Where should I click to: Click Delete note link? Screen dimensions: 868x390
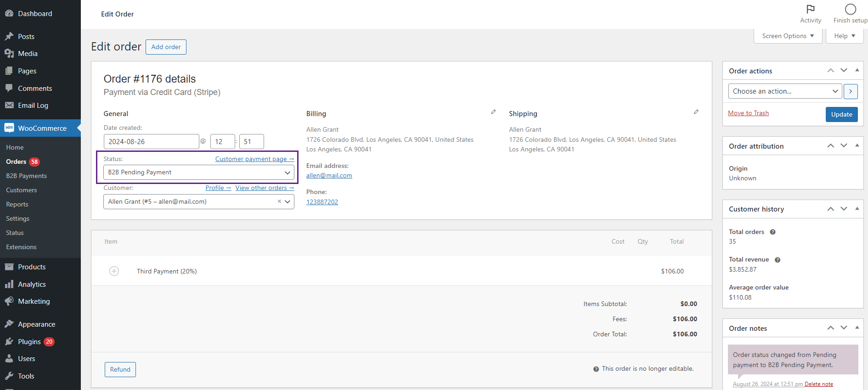click(819, 384)
